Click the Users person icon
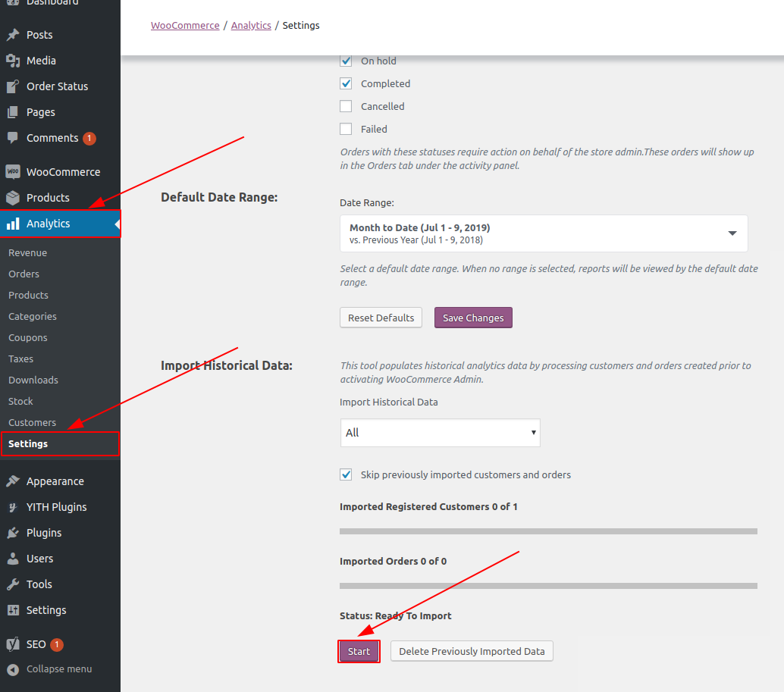The height and width of the screenshot is (692, 784). pos(13,559)
